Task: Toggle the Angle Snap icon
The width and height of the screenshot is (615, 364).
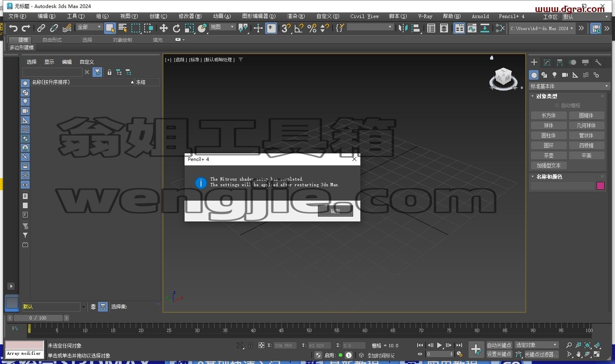Action: [299, 28]
